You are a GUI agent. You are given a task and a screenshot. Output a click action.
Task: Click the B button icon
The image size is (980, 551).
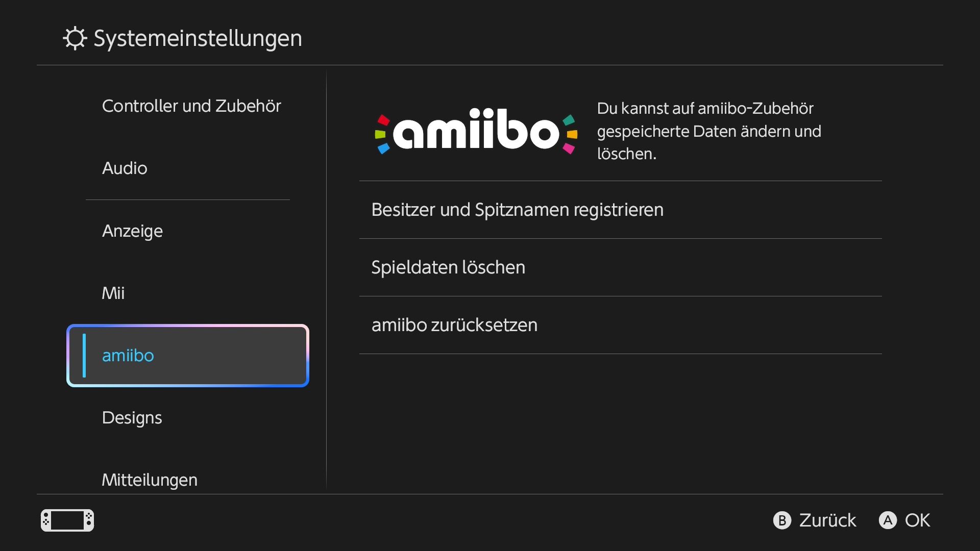click(782, 520)
